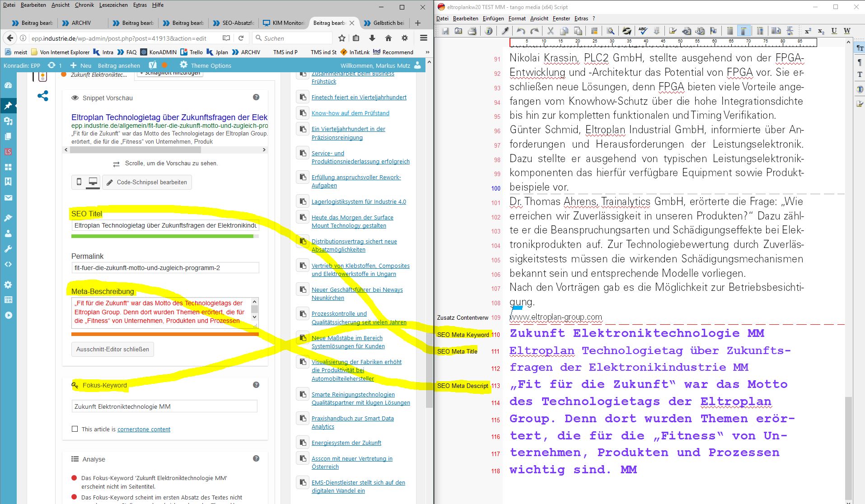Click the scissors cut icon in tango toolbar
865x504 pixels.
550,31
